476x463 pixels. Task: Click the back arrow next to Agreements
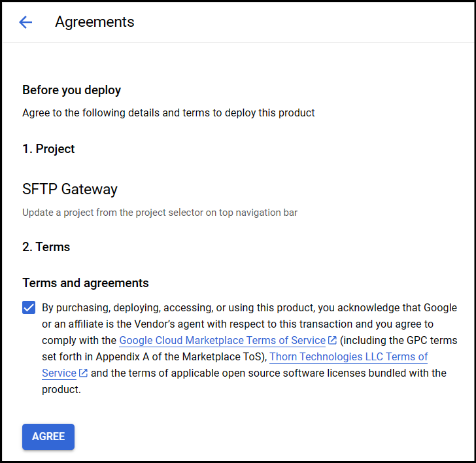[25, 22]
